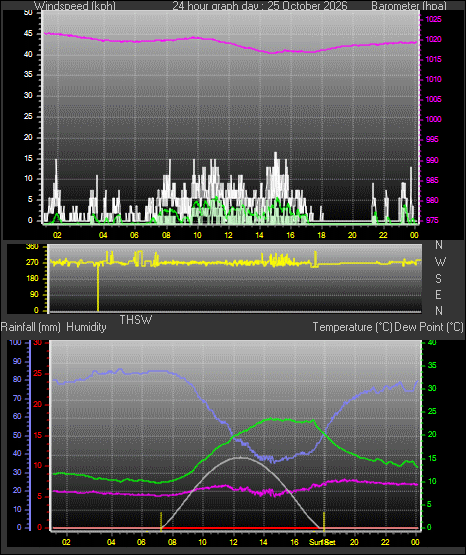Click the red 25 axis value
This screenshot has height=555, width=466.
point(38,373)
